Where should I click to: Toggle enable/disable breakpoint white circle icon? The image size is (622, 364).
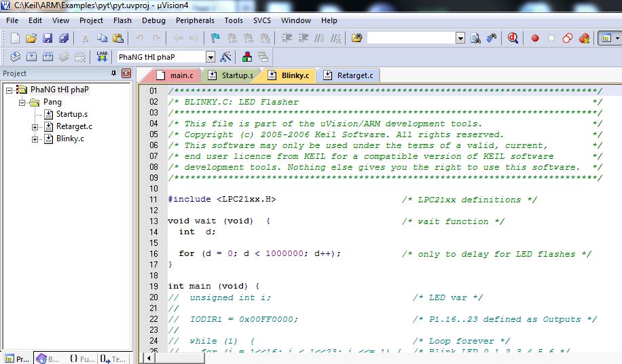tap(551, 39)
